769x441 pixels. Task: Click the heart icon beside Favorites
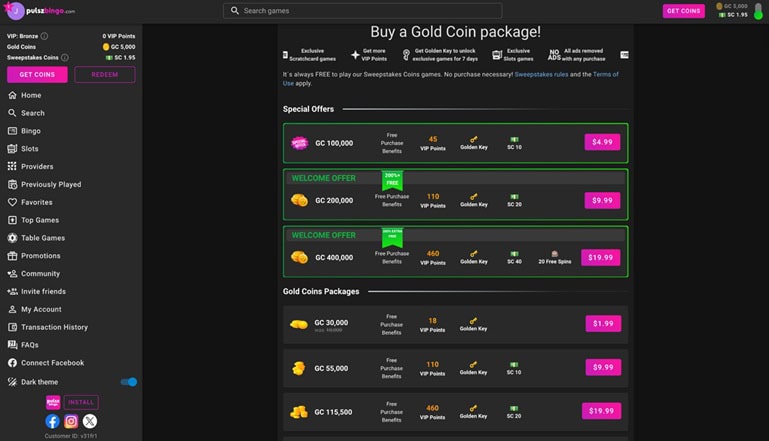[x=12, y=202]
